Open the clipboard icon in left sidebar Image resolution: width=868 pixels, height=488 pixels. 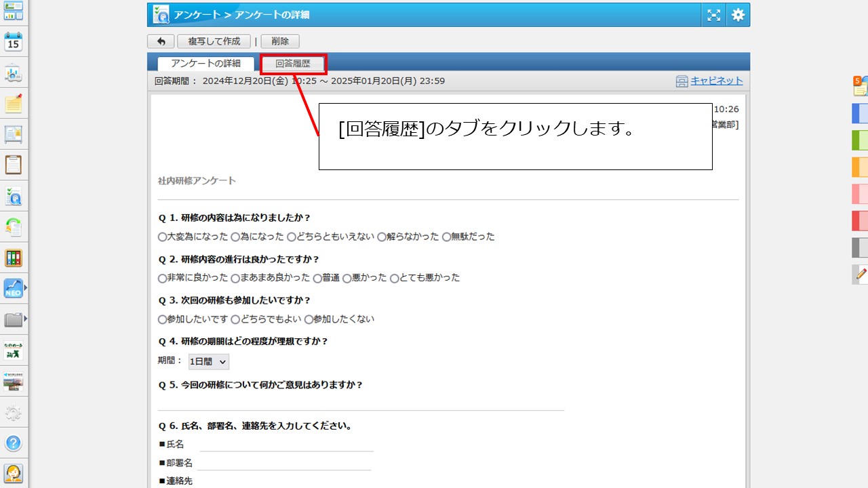click(x=14, y=165)
